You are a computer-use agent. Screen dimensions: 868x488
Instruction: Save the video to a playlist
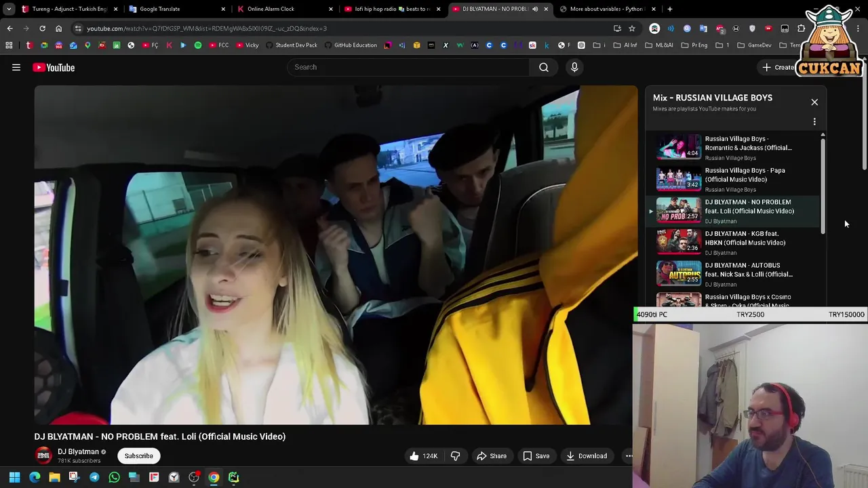tap(536, 456)
